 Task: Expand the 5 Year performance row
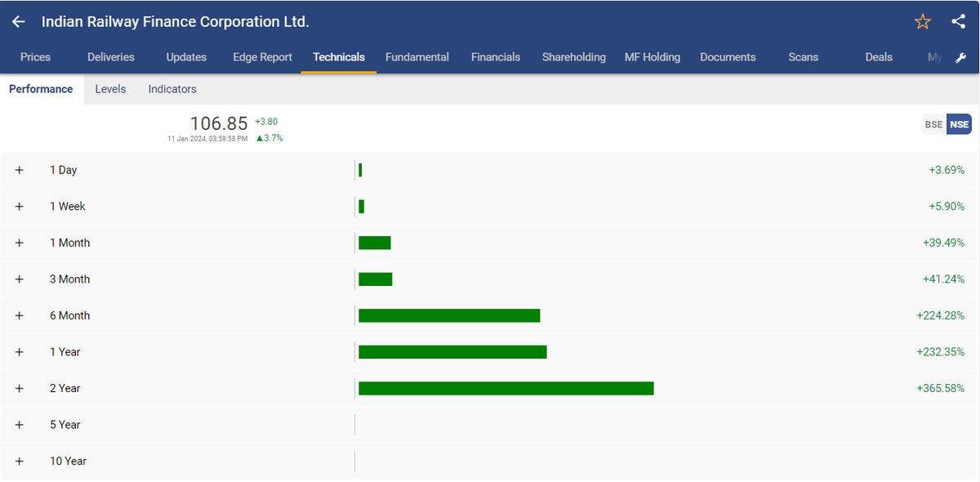pos(20,425)
